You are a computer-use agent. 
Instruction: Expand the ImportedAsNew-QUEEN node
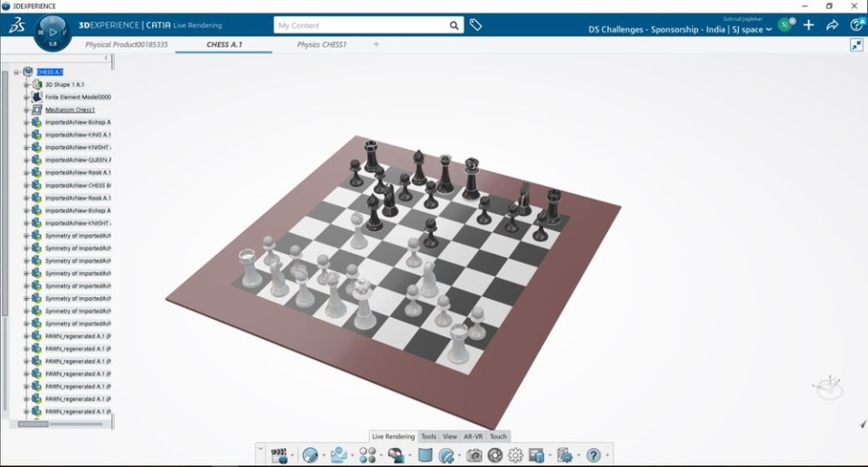tap(26, 160)
